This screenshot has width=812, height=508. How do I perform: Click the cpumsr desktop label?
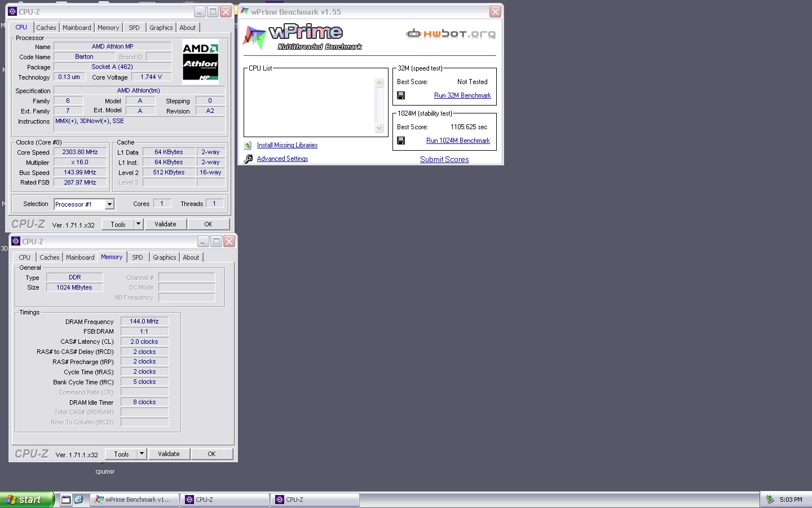click(x=105, y=471)
